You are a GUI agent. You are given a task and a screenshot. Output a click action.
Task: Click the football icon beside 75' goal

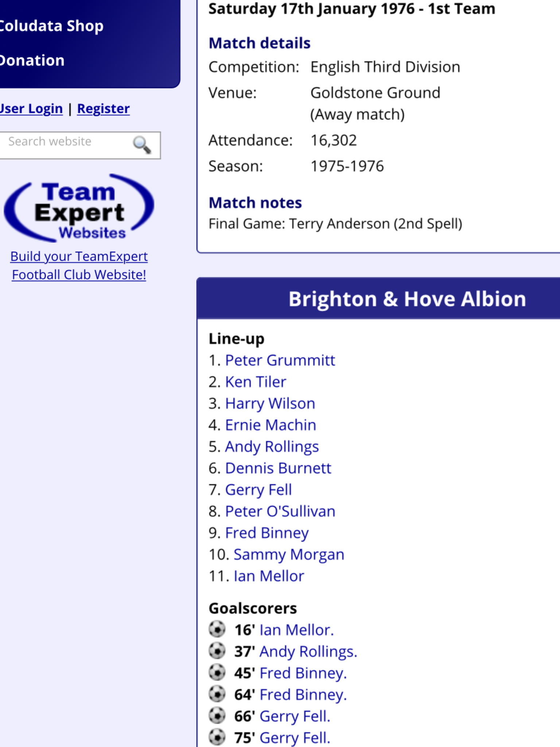pos(217,737)
